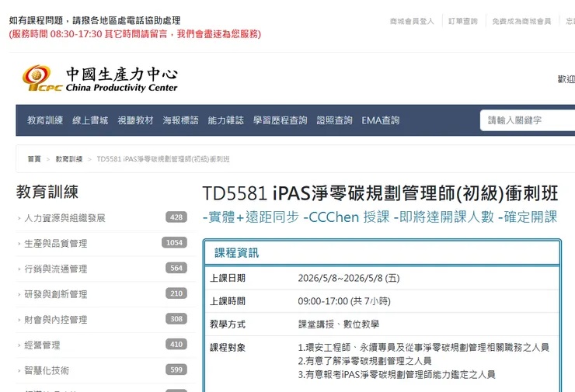Open 生產與品質管理 category

pyautogui.click(x=56, y=244)
